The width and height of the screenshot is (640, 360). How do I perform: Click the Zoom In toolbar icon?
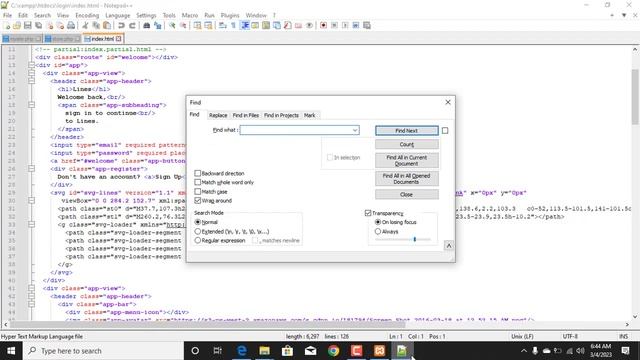pos(172,25)
